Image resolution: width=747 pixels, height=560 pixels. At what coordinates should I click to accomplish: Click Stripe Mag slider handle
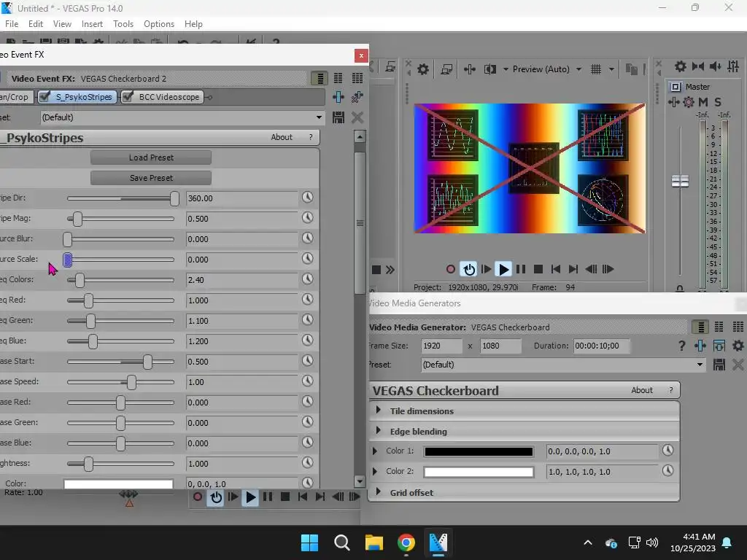pyautogui.click(x=77, y=219)
